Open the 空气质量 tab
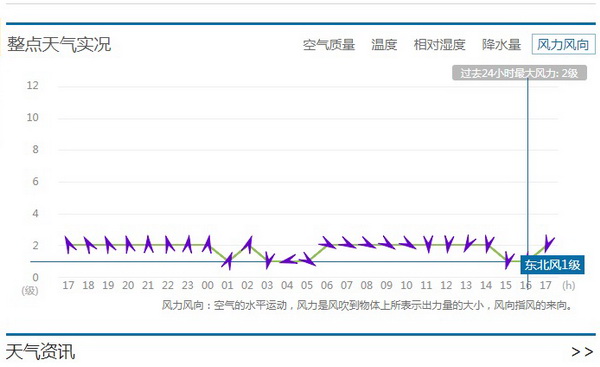Viewport: 600px width, 367px height. 329,45
